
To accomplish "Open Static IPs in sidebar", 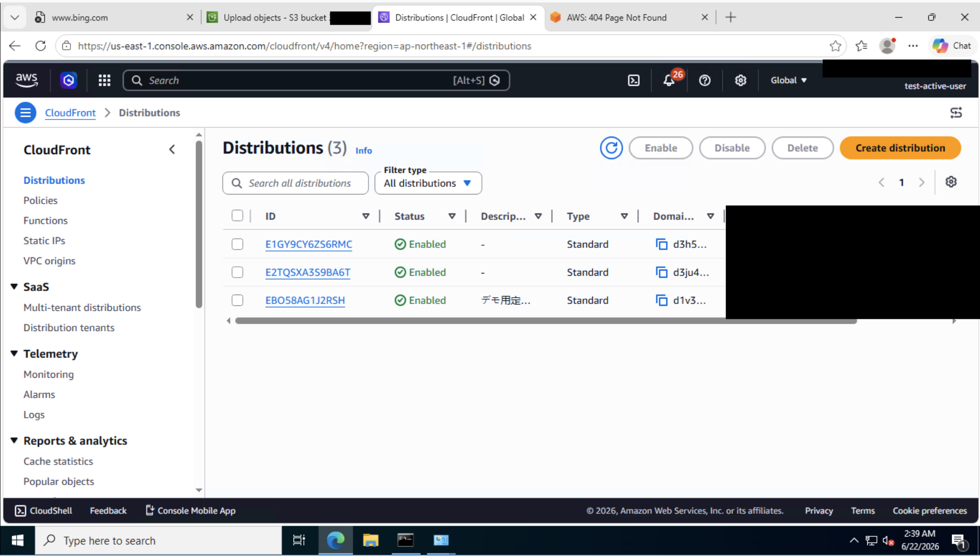I will tap(44, 241).
